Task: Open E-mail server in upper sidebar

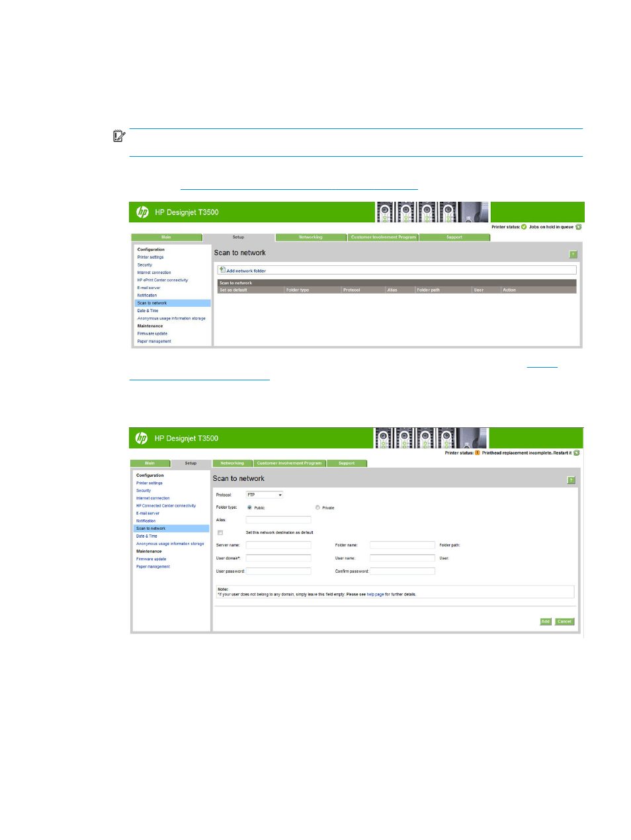Action: pyautogui.click(x=149, y=288)
